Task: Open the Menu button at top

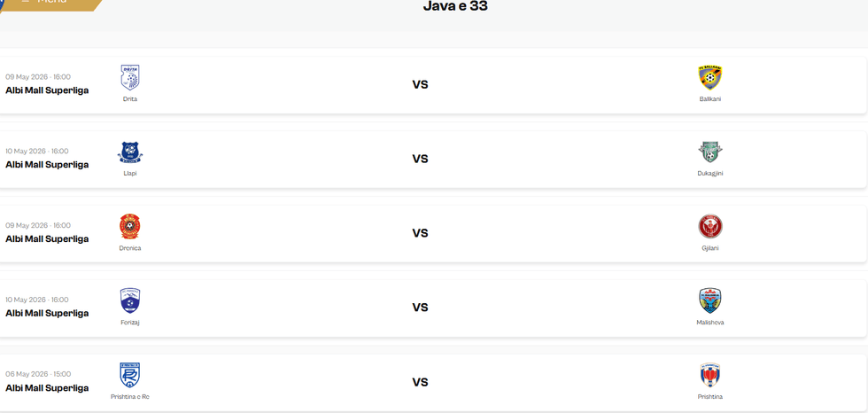Action: [x=50, y=3]
